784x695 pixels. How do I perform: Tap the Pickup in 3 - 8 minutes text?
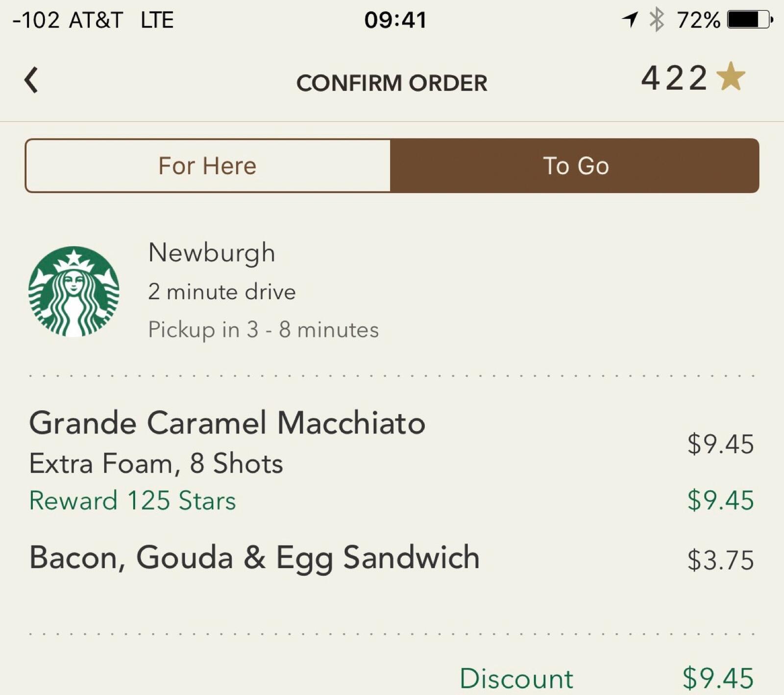click(x=264, y=330)
